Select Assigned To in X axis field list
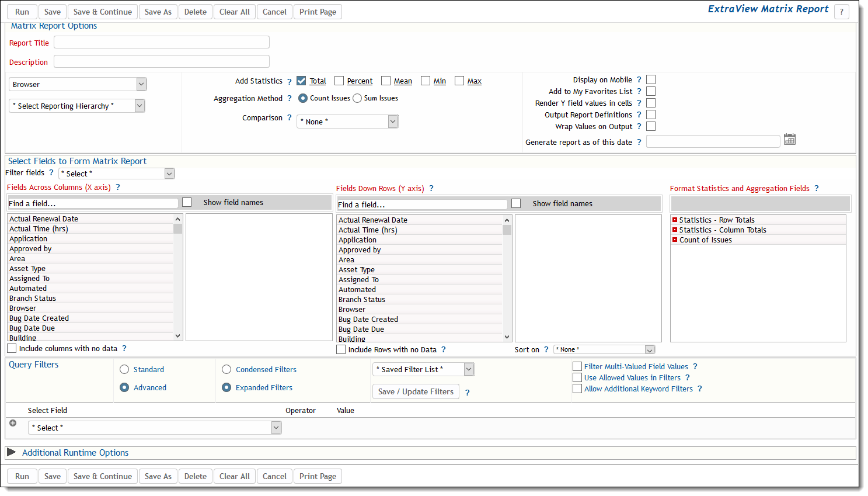The image size is (868, 496). coord(90,278)
